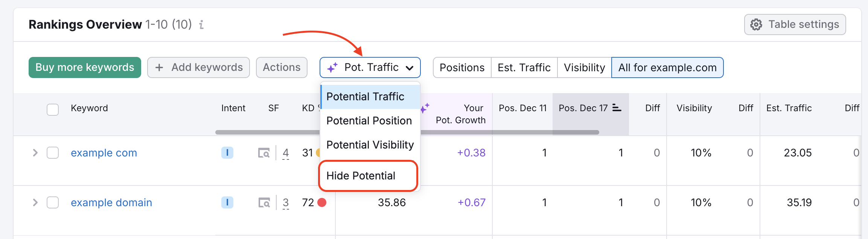Select the Intent badge for example com

227,153
